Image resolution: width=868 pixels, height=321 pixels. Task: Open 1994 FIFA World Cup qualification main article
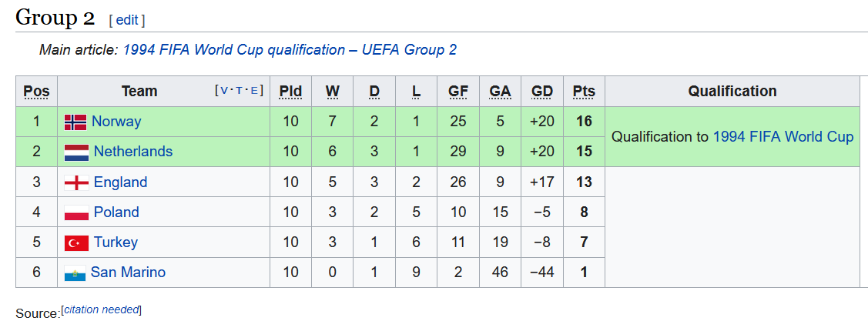290,50
